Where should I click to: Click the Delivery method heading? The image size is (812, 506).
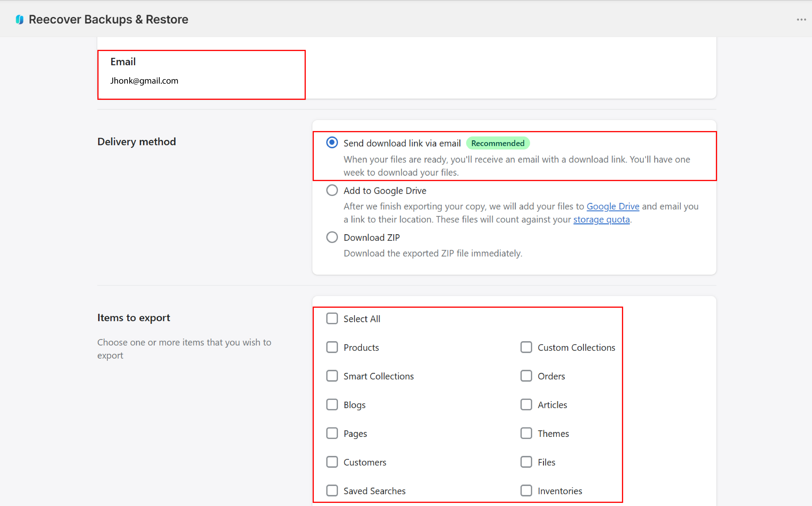(137, 142)
